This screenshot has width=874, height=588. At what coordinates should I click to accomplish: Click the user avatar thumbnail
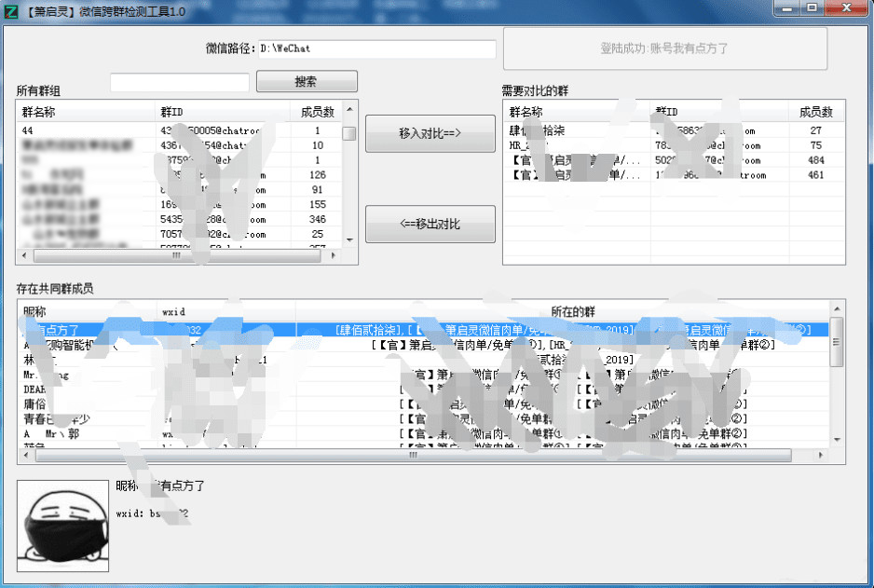63,527
